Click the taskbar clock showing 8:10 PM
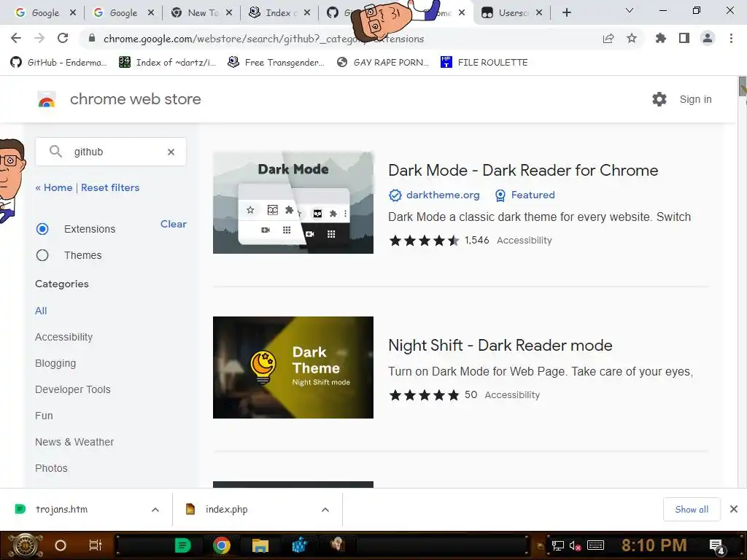This screenshot has width=747, height=560. 654,545
